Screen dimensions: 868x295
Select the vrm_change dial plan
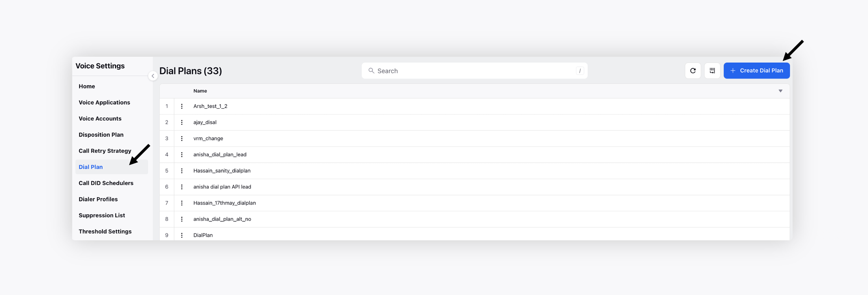[475, 139]
